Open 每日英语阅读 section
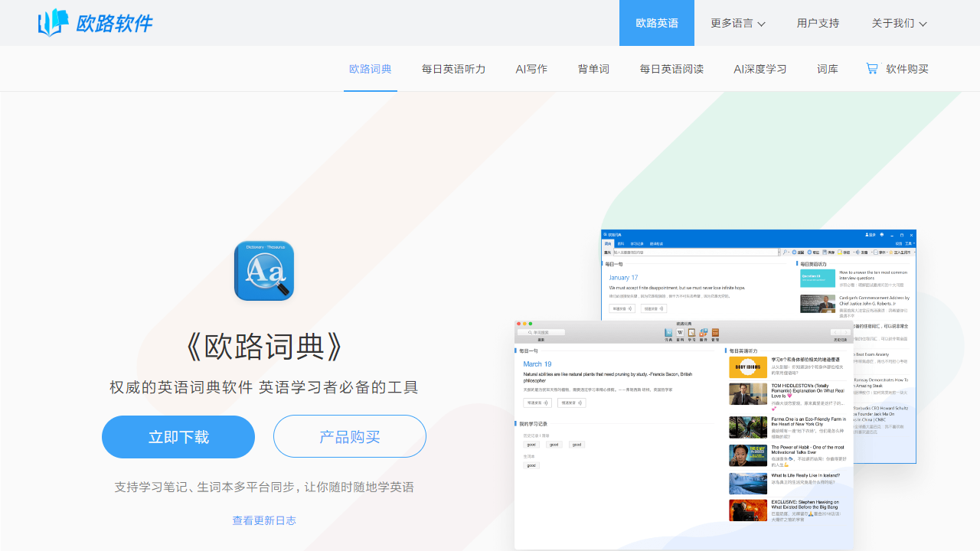 click(x=671, y=69)
